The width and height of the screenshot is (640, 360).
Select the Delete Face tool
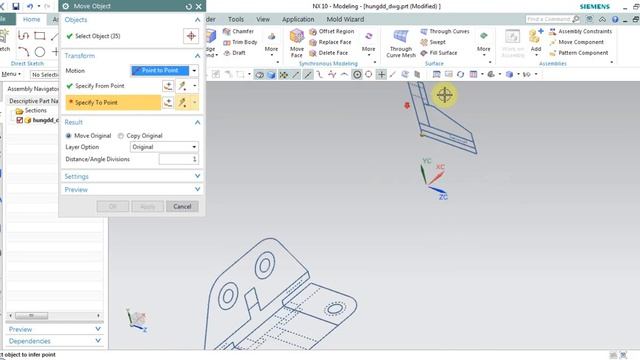coord(329,53)
